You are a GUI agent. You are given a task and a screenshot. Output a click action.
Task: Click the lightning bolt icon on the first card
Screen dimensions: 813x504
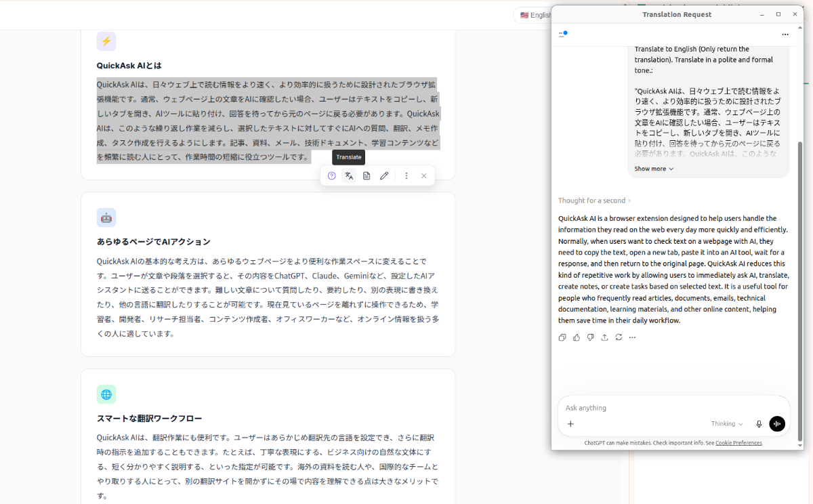pos(106,41)
